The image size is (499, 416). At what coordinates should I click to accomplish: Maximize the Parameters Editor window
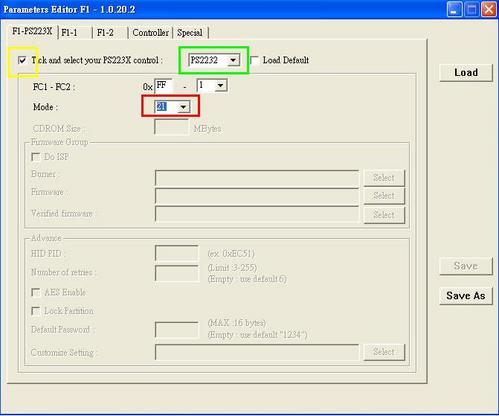tap(472, 9)
